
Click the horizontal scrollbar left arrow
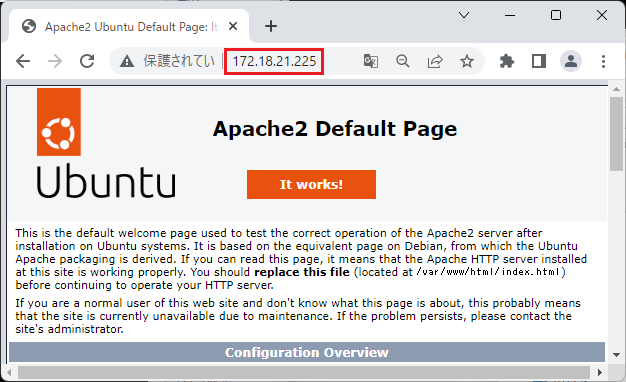point(9,372)
